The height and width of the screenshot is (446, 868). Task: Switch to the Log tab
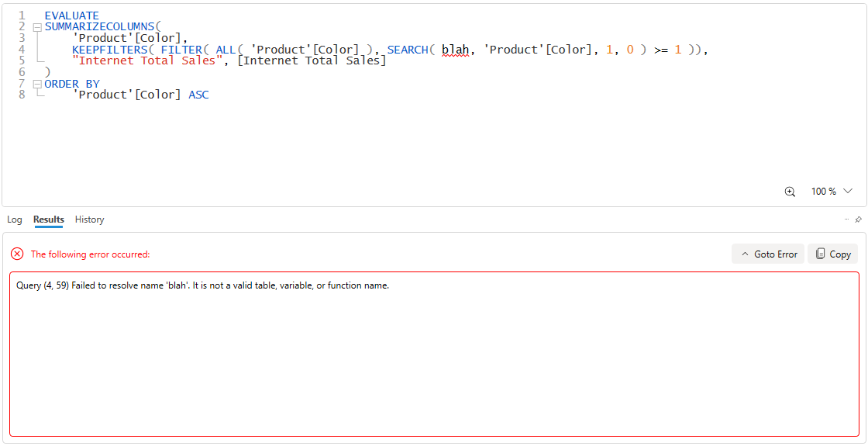pos(15,220)
